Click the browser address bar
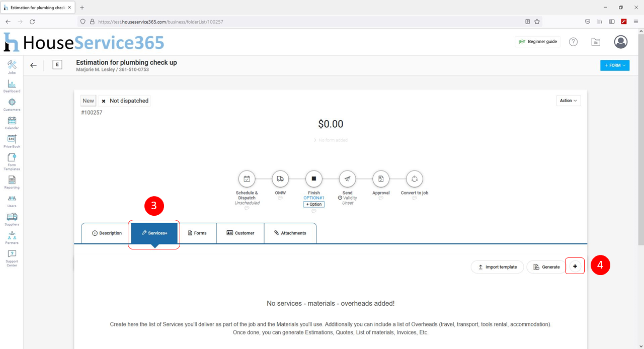The image size is (644, 349). [302, 22]
